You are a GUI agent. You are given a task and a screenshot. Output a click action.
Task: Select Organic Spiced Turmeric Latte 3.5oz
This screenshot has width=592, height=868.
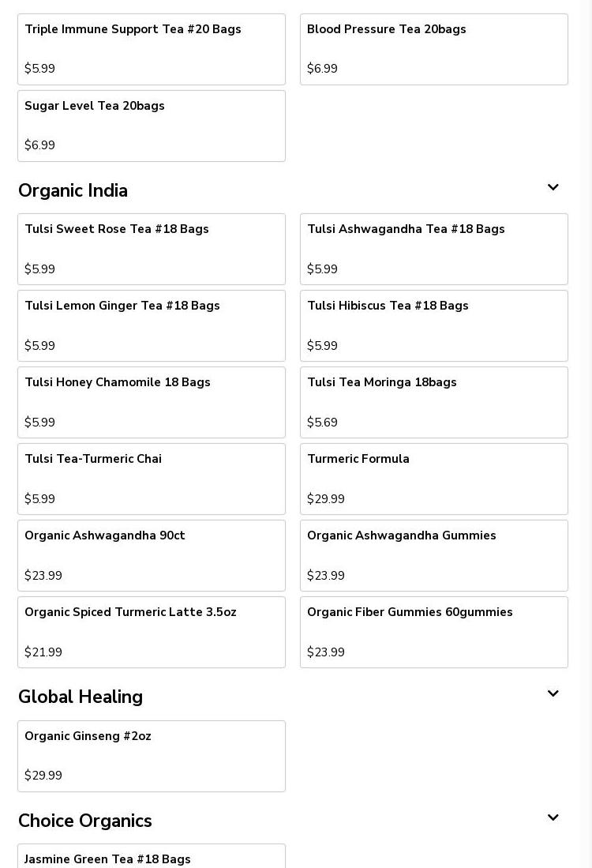[152, 632]
